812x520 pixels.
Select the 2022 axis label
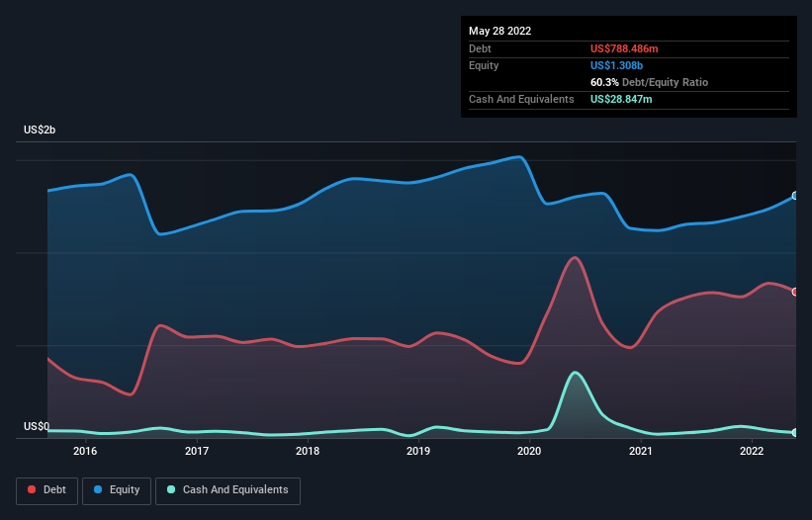(x=752, y=451)
